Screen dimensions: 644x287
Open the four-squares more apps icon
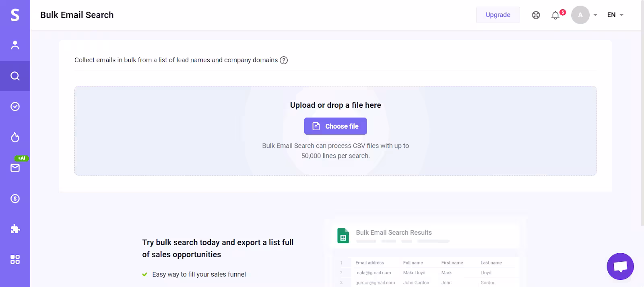pyautogui.click(x=15, y=260)
